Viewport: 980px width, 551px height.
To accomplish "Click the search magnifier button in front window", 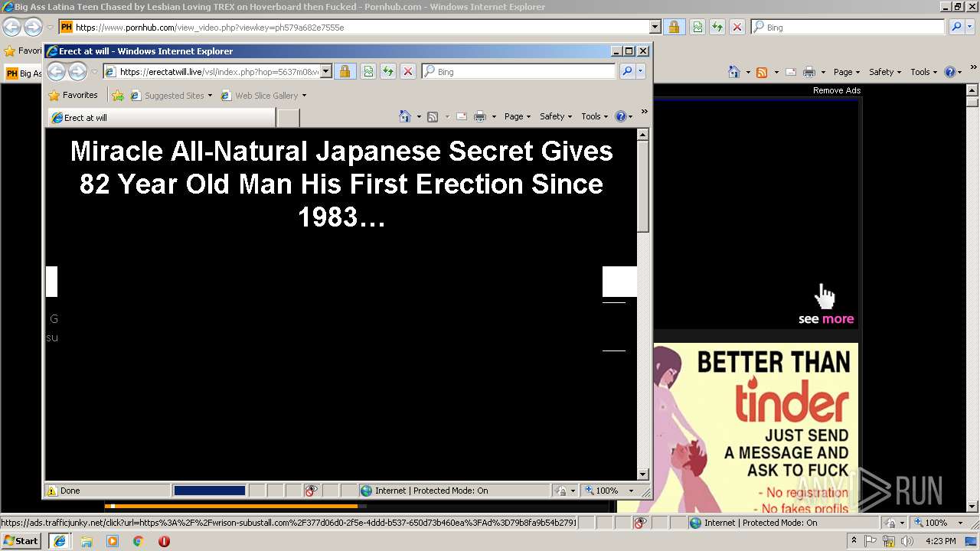I will point(626,72).
